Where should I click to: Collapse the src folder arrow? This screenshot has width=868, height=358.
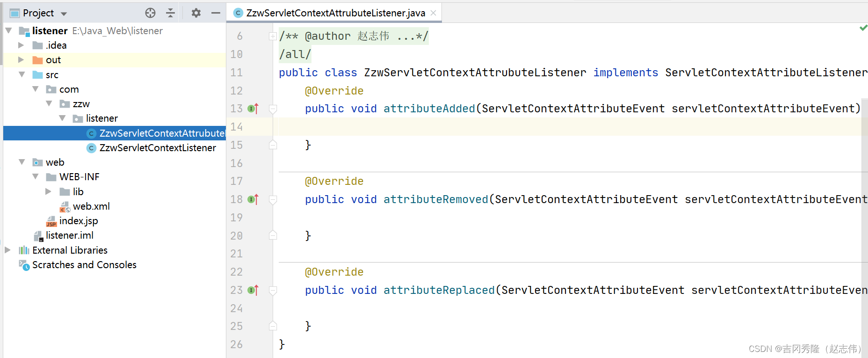coord(22,74)
